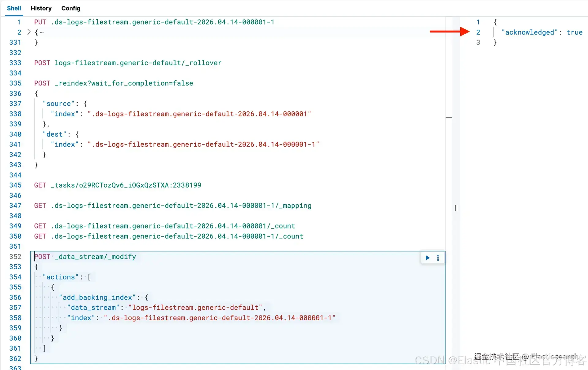Viewport: 588px width, 370px height.
Task: Click the "dest" key in reindex body
Action: click(x=55, y=134)
